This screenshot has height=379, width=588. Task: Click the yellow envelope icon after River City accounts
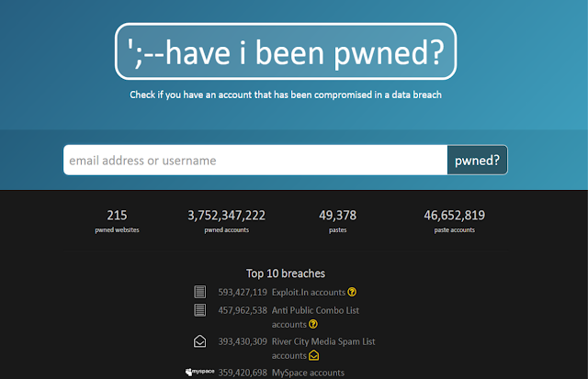(314, 355)
